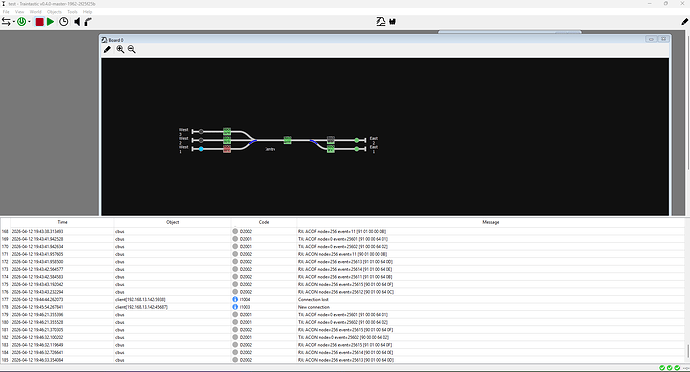Open the Help menu
The width and height of the screenshot is (690, 372).
coord(88,12)
